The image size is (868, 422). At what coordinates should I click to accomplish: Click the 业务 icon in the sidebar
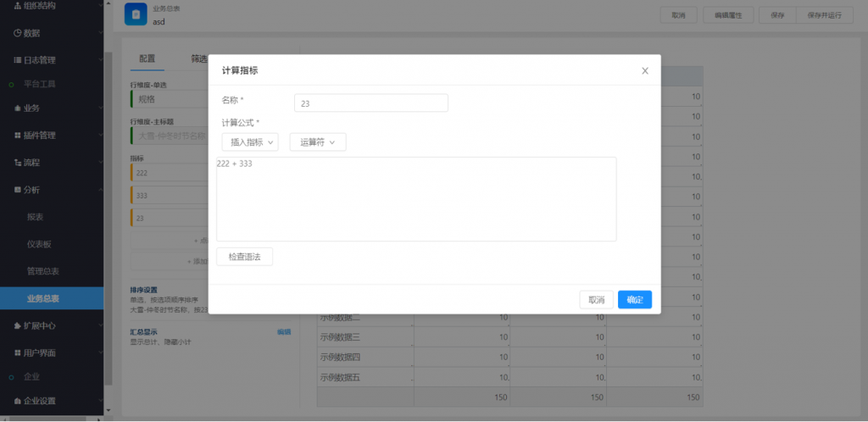pyautogui.click(x=17, y=108)
